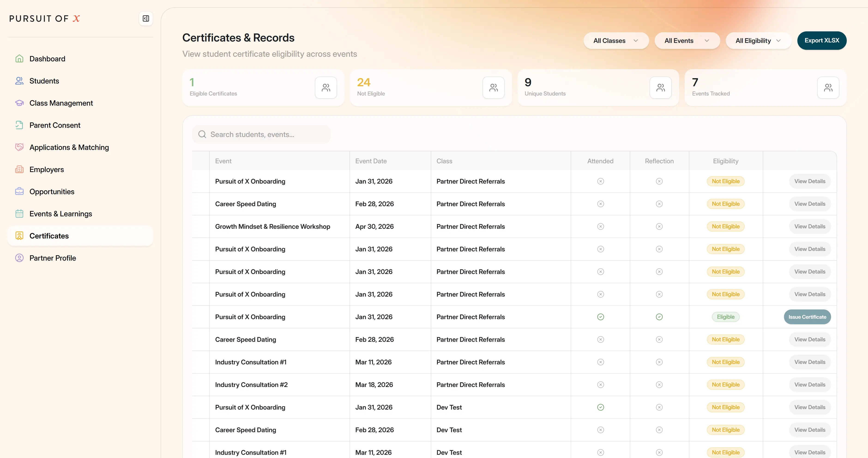Click the people icon on Not Eligible card
This screenshot has width=868, height=458.
493,87
